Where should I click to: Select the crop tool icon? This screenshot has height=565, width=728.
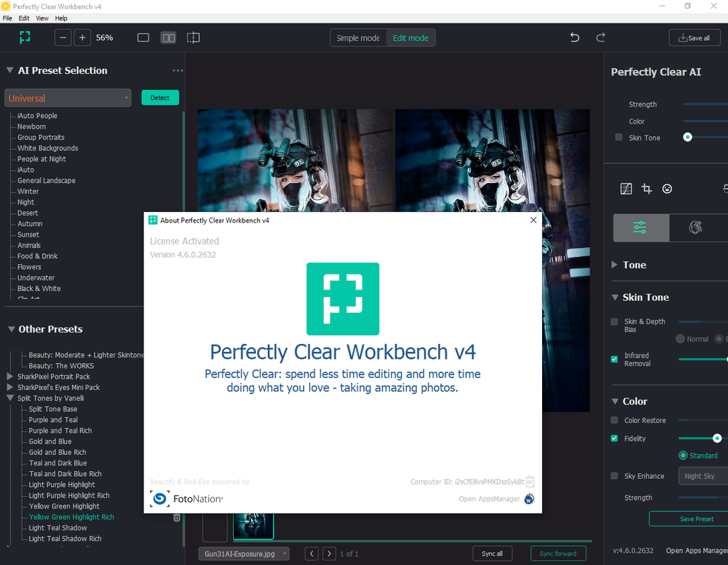coord(646,189)
